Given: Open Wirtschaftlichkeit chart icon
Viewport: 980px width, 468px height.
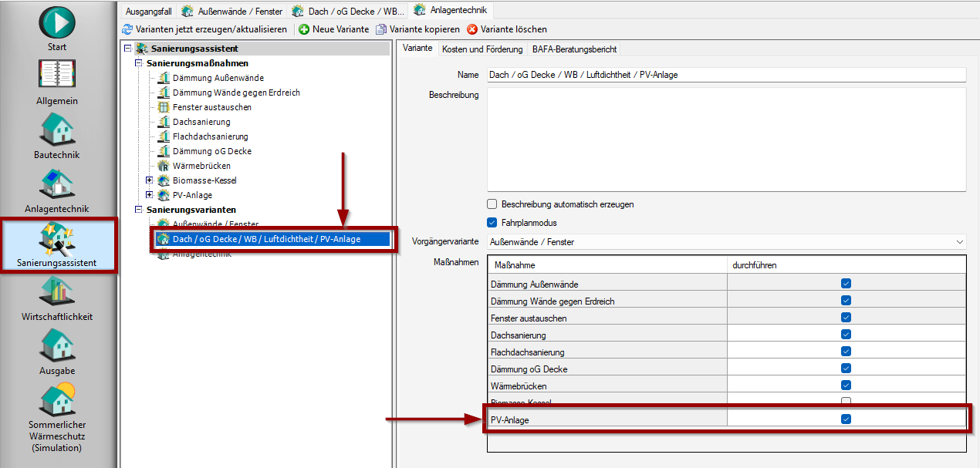Looking at the screenshot, I should (x=57, y=291).
